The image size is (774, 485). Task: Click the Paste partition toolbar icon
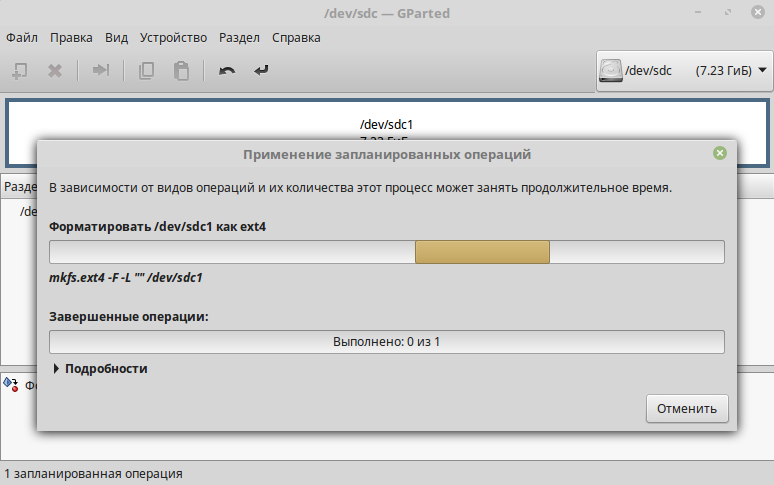click(x=180, y=71)
